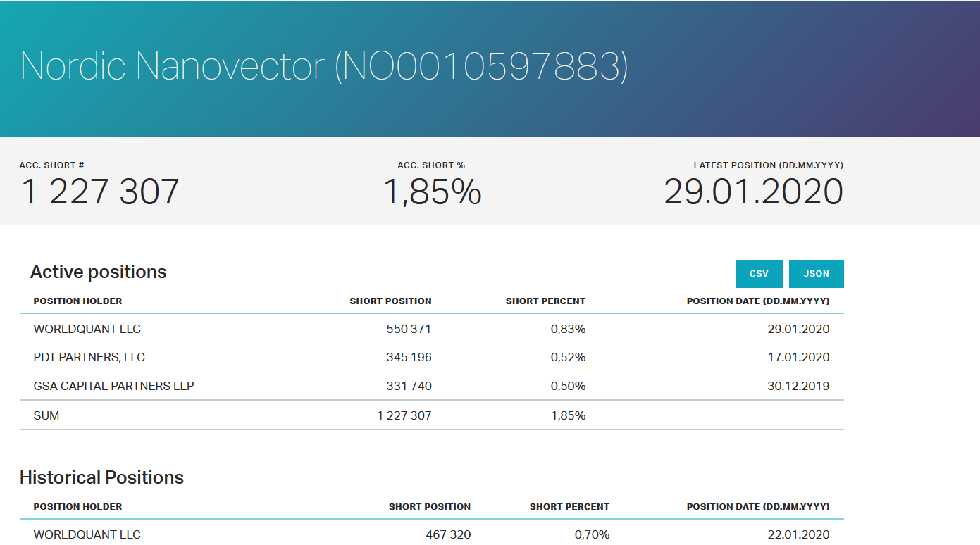Download data with the CSV button
The image size is (980, 545).
[759, 274]
